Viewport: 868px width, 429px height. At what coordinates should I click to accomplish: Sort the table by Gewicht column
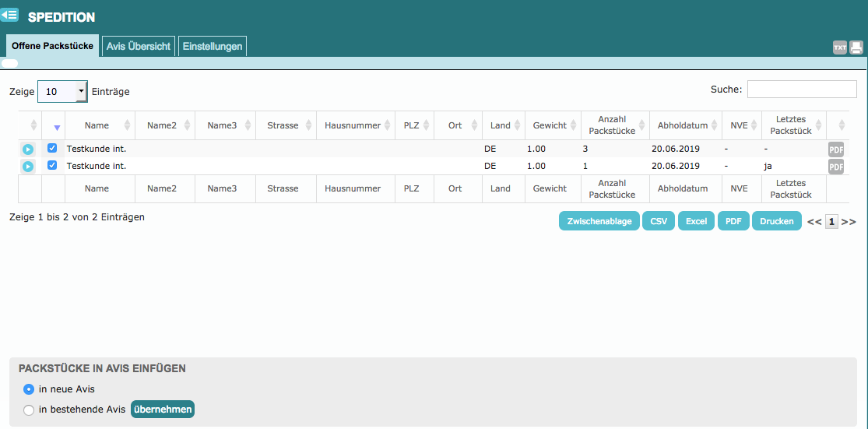coord(550,125)
